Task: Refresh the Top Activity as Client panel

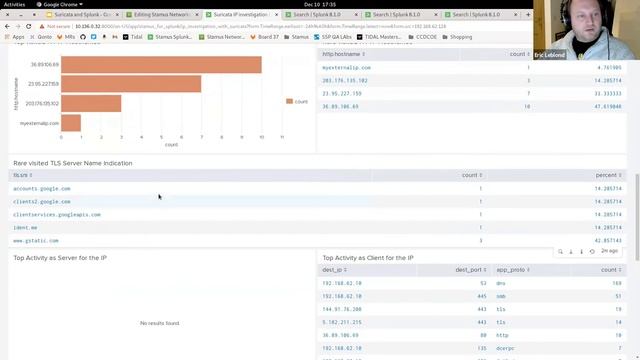Action: click(592, 251)
